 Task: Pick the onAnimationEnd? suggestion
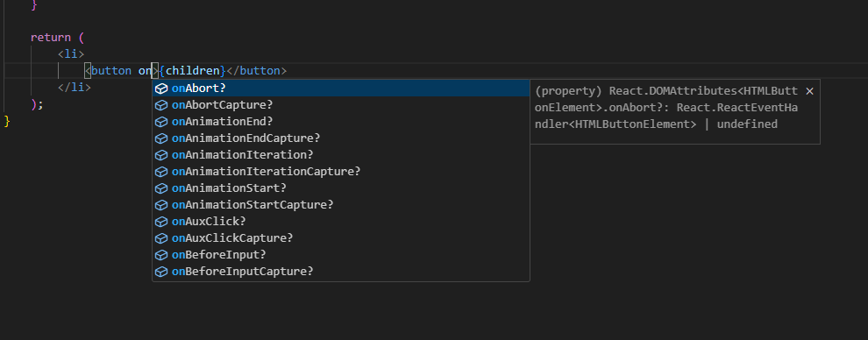coord(341,122)
